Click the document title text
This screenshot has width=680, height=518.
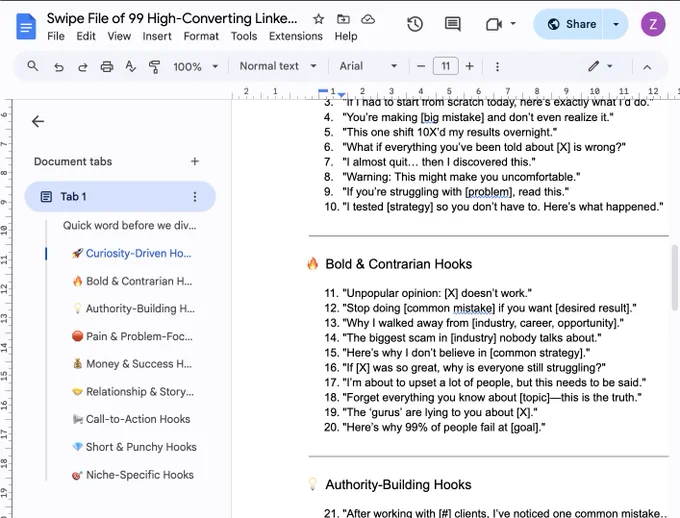point(172,18)
